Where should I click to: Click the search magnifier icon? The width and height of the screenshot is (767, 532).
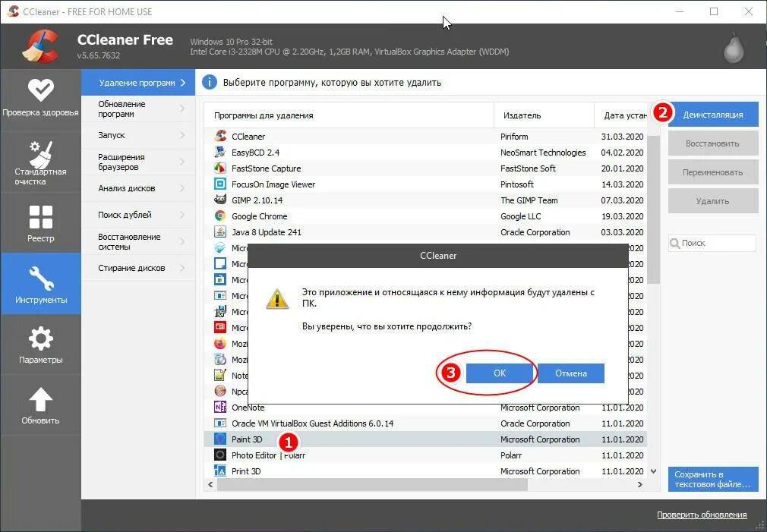tap(675, 243)
